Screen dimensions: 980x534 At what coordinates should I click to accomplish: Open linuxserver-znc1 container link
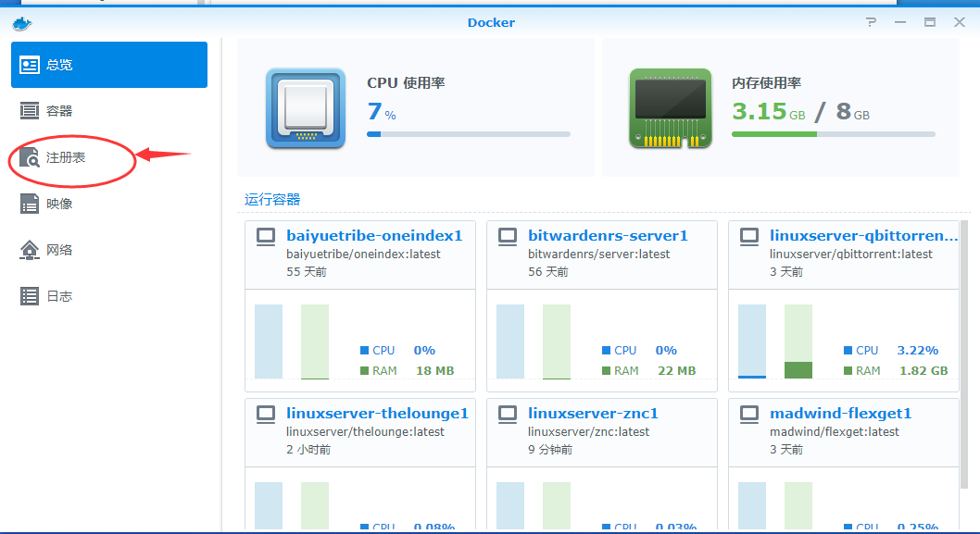593,414
